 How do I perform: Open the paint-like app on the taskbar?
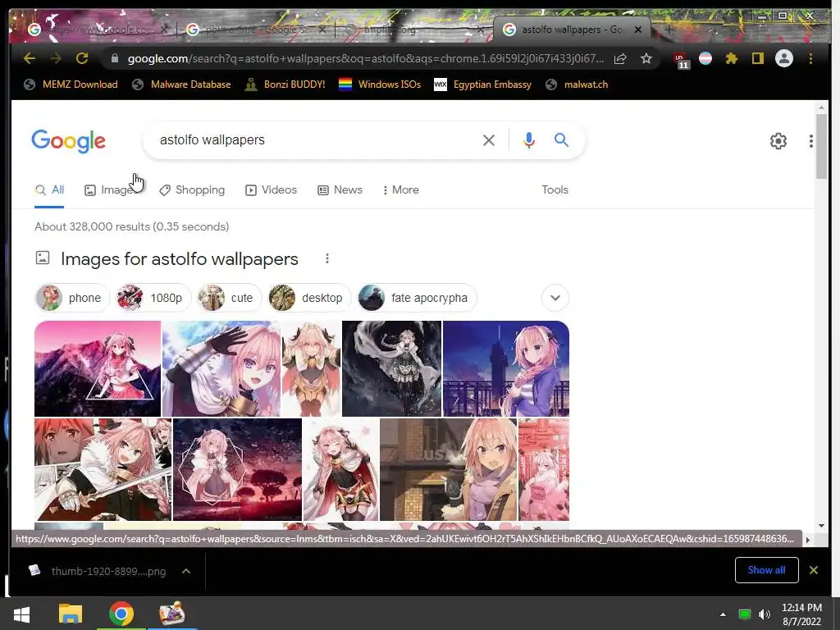pos(172,614)
